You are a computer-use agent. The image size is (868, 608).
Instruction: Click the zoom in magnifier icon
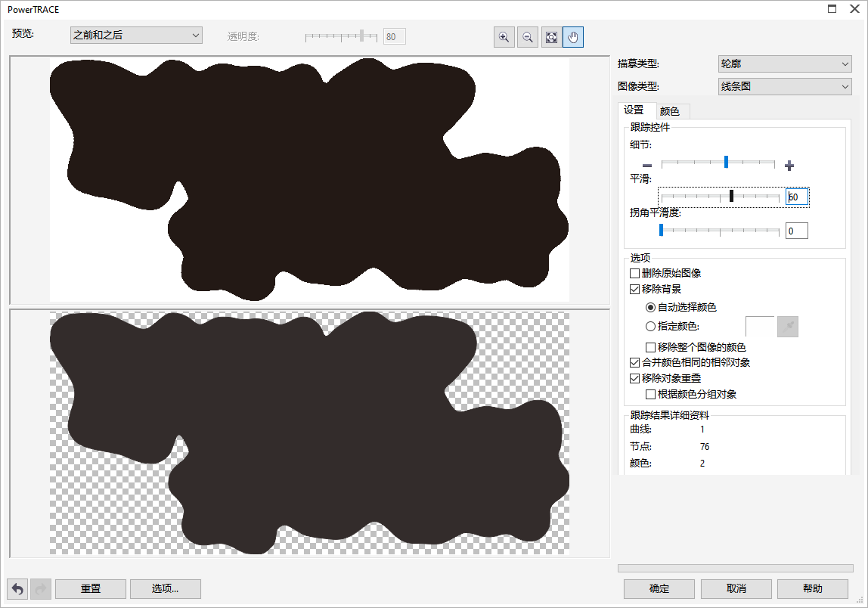[x=504, y=38]
